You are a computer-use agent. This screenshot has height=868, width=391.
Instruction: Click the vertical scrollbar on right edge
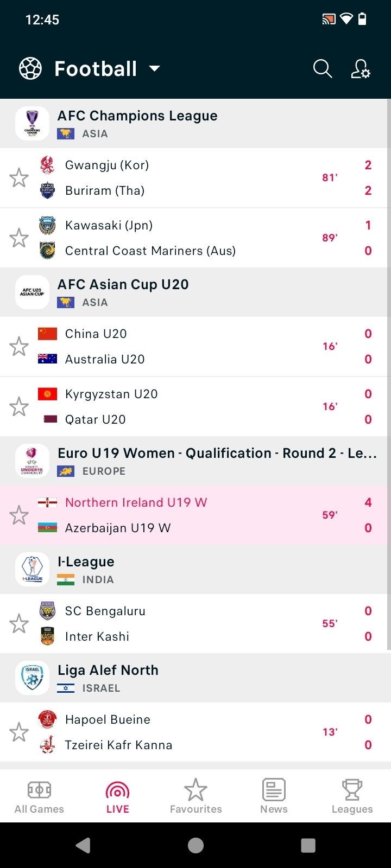[389, 374]
